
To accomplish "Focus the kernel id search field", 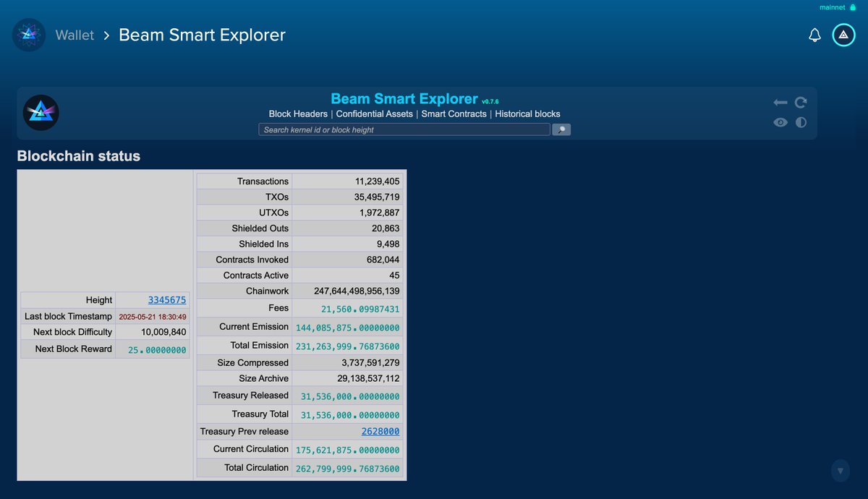I will [404, 129].
